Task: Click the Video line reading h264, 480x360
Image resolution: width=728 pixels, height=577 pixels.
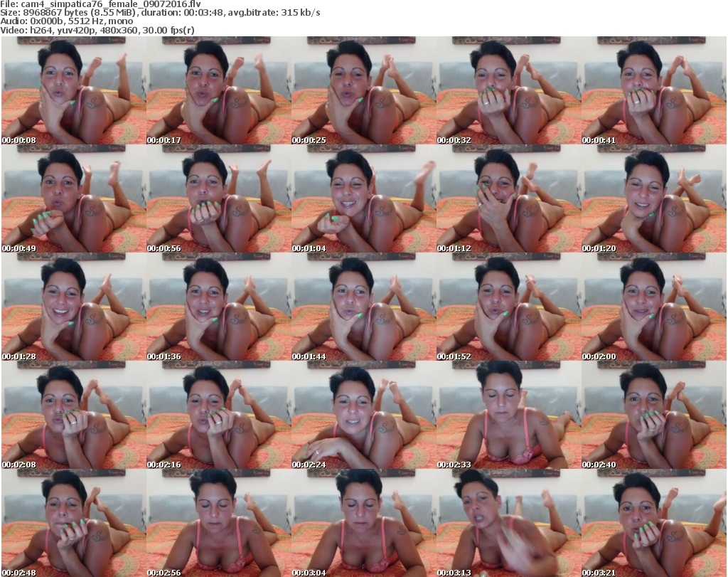Action: [97, 30]
